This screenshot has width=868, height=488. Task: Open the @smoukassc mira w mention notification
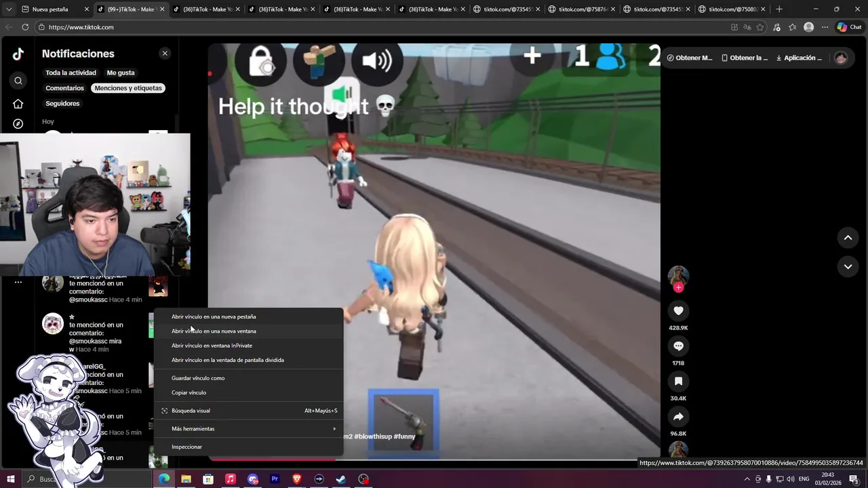(95, 333)
